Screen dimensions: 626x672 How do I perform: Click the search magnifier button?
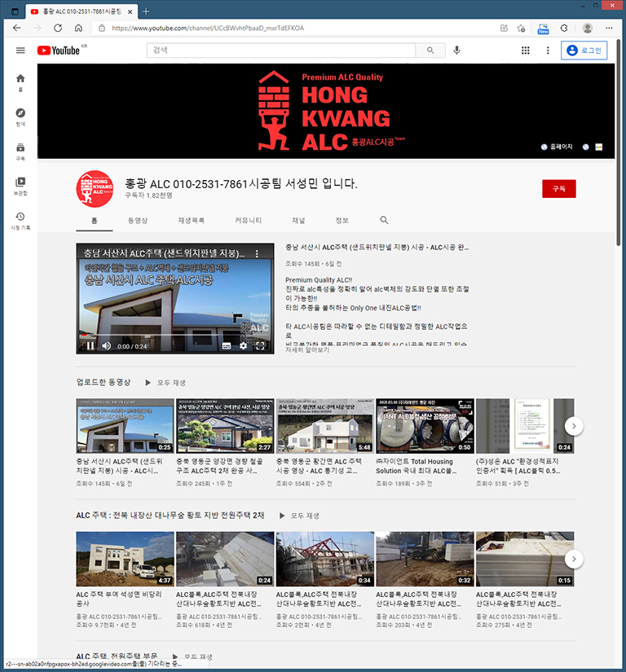430,51
